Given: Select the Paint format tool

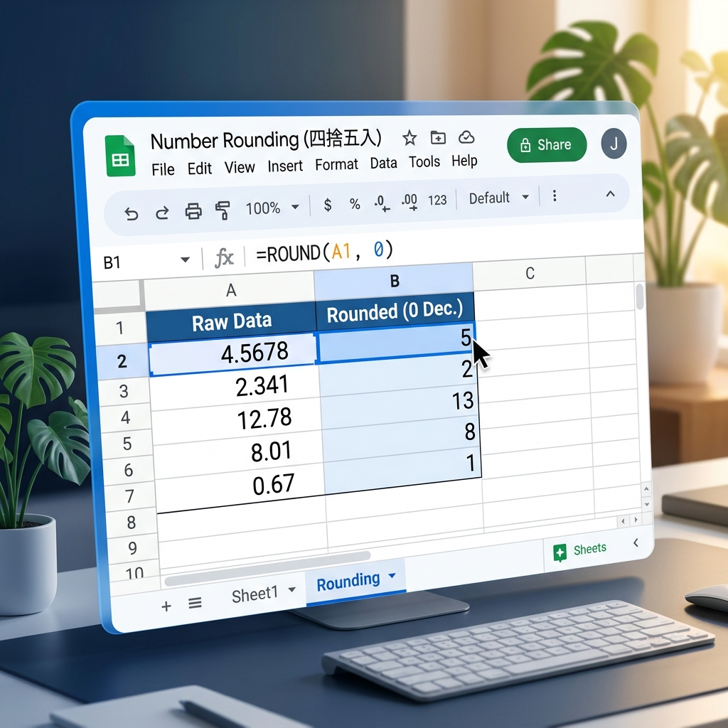Looking at the screenshot, I should 223,210.
